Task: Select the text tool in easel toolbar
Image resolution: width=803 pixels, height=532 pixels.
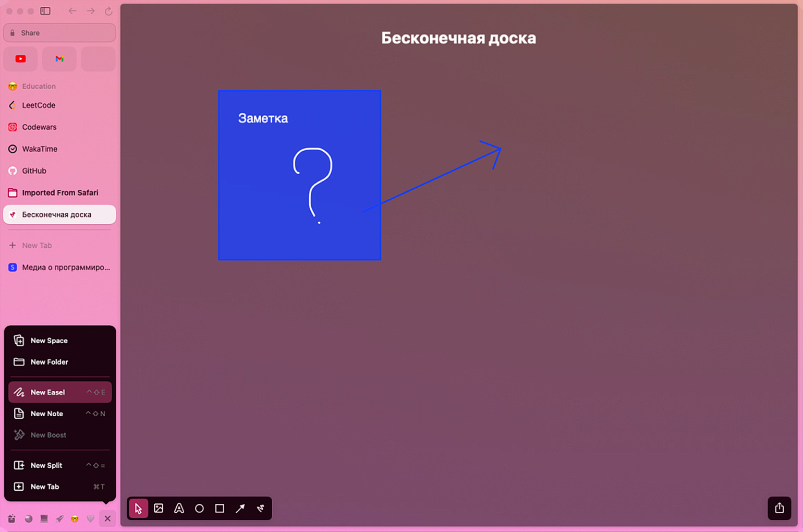Action: pos(179,509)
